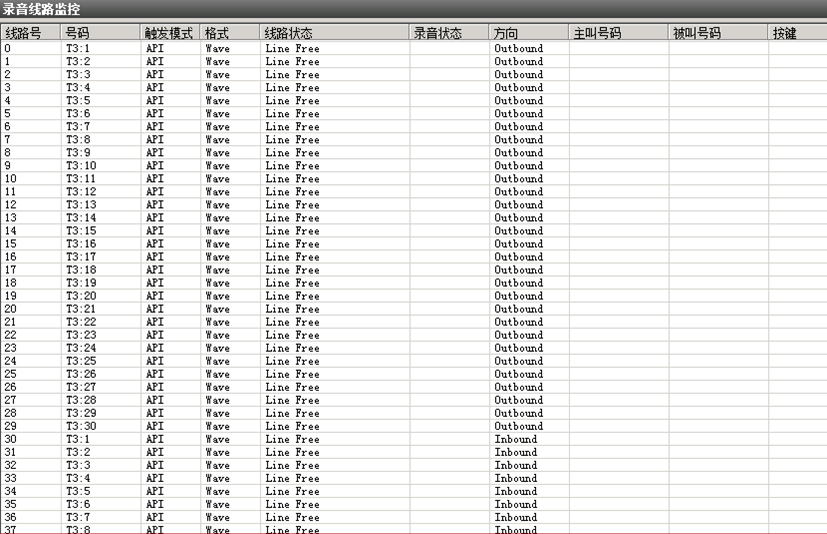Viewport: 827px width, 534px height.
Task: Click Wave format in line 34
Action: pos(217,491)
